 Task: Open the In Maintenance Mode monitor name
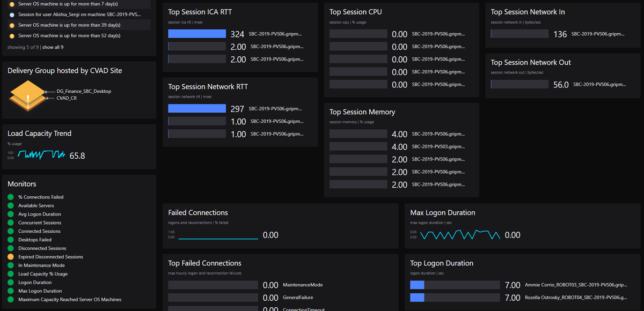(x=41, y=265)
